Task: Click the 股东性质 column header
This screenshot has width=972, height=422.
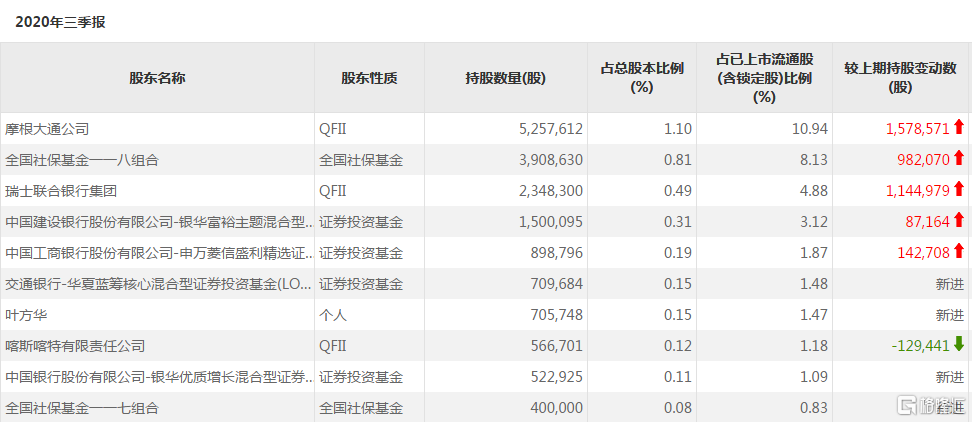Action: click(369, 78)
